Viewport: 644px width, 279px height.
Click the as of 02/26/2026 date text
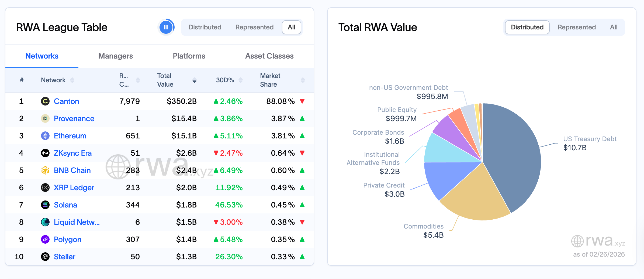(599, 254)
